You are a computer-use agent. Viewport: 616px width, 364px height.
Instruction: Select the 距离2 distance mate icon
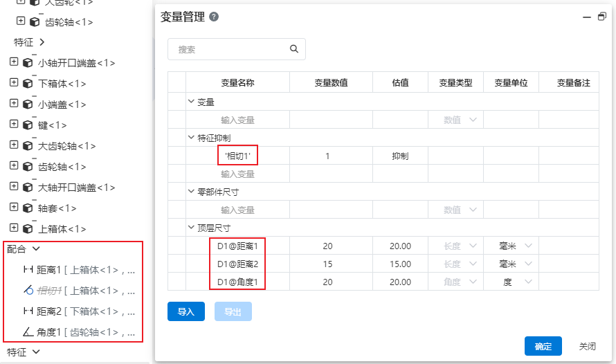coord(28,311)
